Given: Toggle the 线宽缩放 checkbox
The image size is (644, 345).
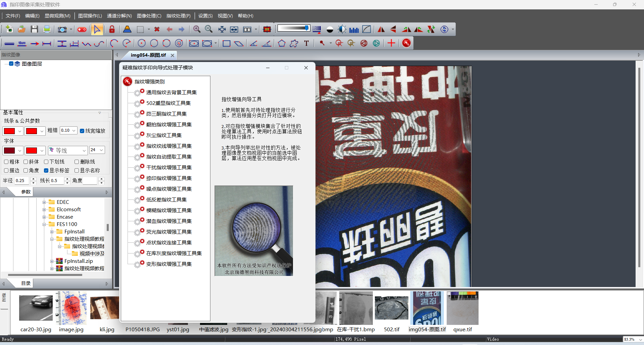Looking at the screenshot, I should [x=82, y=131].
